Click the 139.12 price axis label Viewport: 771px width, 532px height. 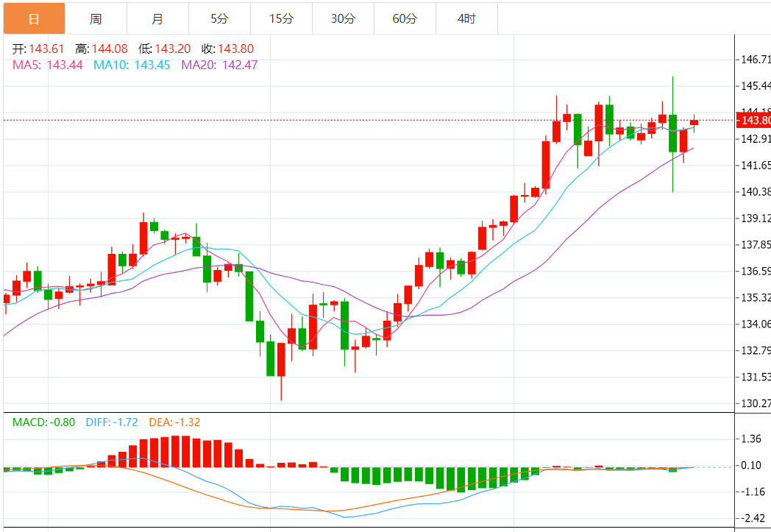(756, 218)
